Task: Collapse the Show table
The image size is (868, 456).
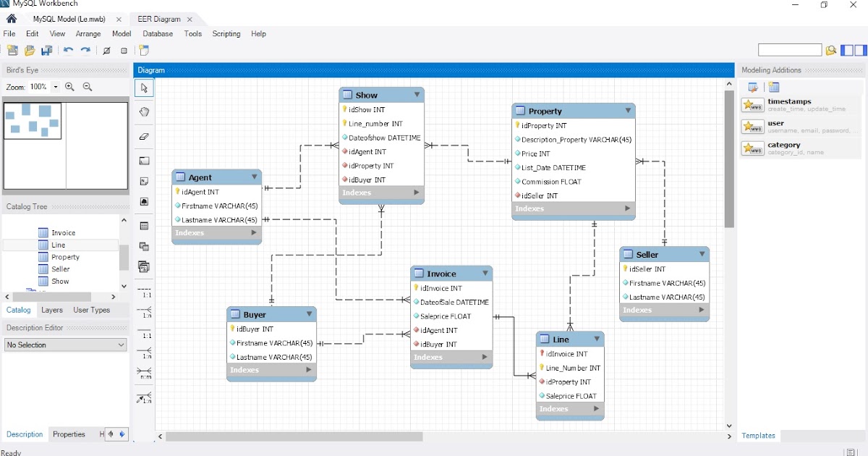Action: pyautogui.click(x=417, y=95)
